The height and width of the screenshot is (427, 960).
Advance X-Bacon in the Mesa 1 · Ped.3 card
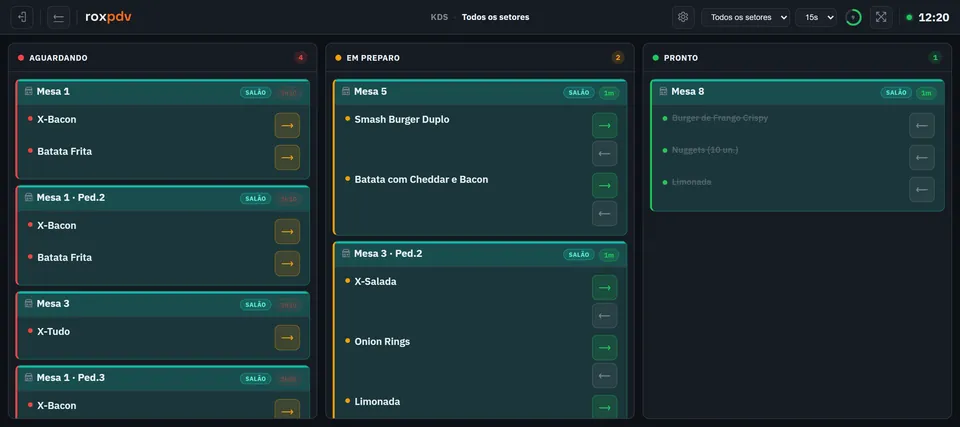point(287,409)
